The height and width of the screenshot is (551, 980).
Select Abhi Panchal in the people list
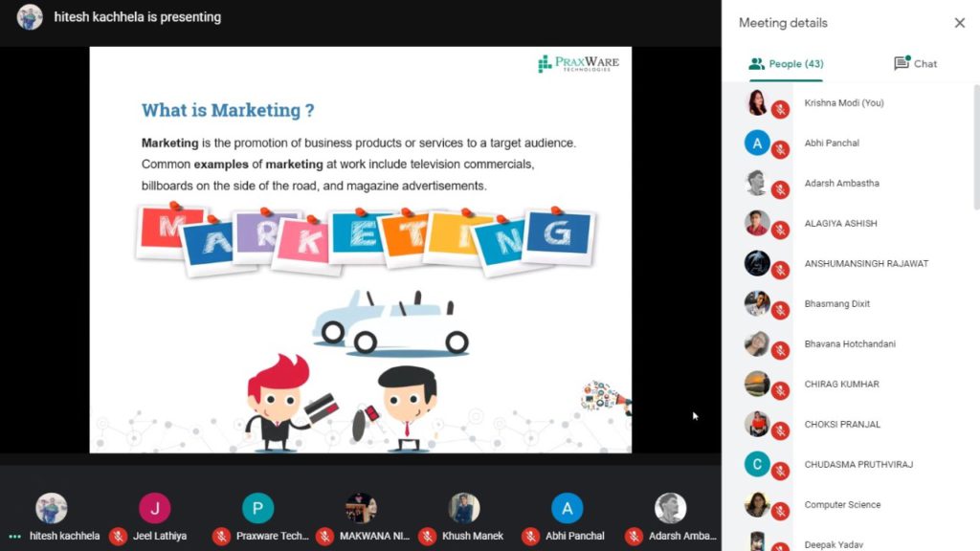[832, 143]
